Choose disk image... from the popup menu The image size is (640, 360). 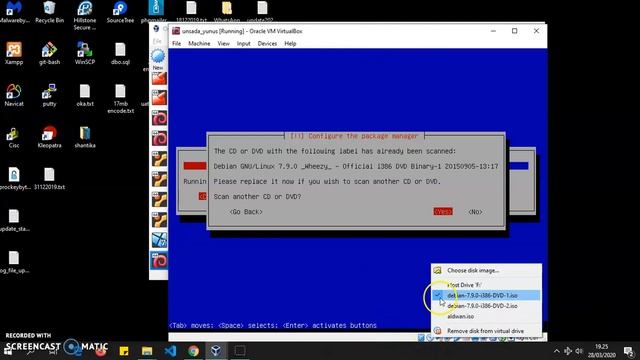pos(487,270)
